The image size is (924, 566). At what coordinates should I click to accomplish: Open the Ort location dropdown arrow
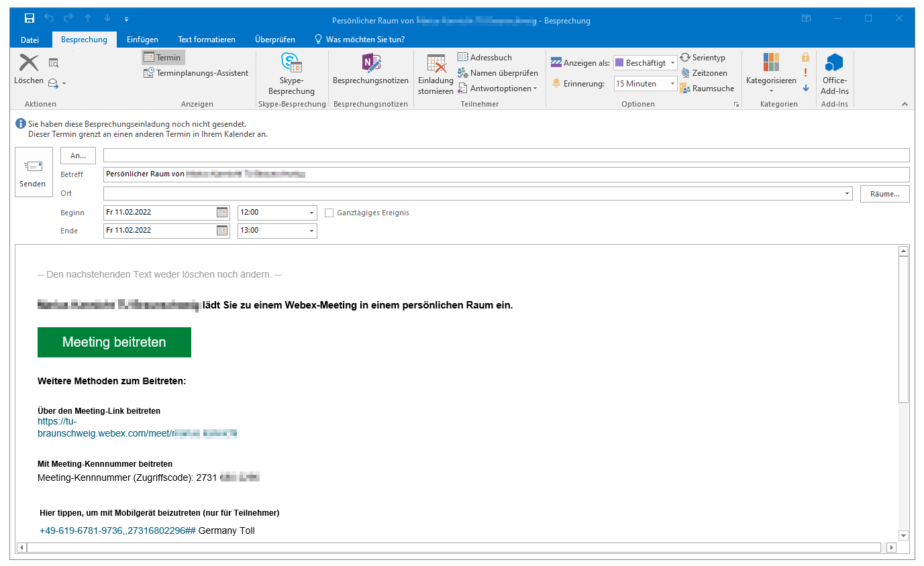[849, 194]
